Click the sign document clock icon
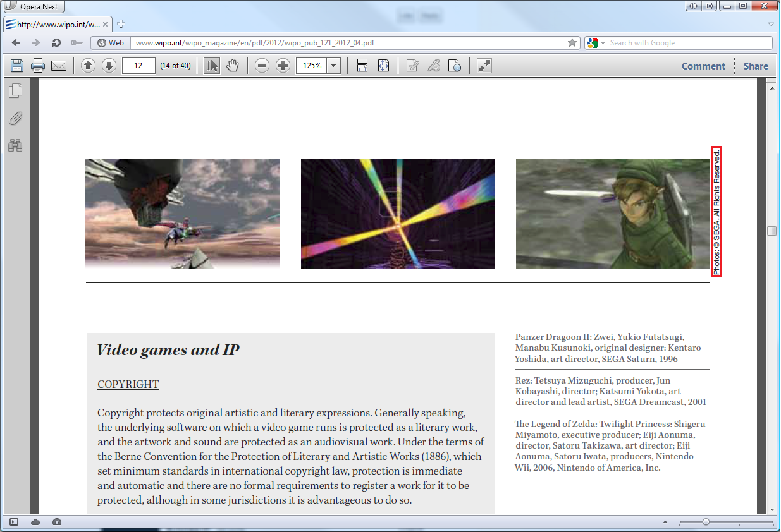This screenshot has width=781, height=532. pyautogui.click(x=455, y=66)
